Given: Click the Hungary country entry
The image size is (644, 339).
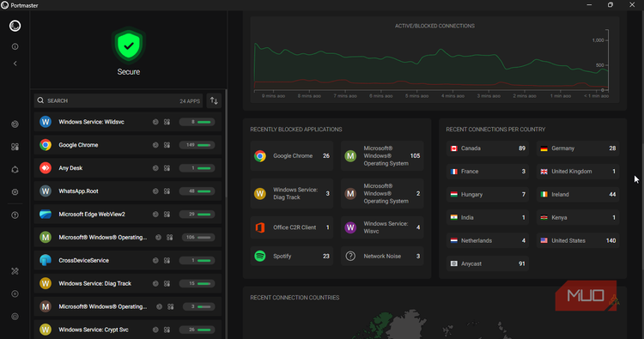Looking at the screenshot, I should click(488, 195).
